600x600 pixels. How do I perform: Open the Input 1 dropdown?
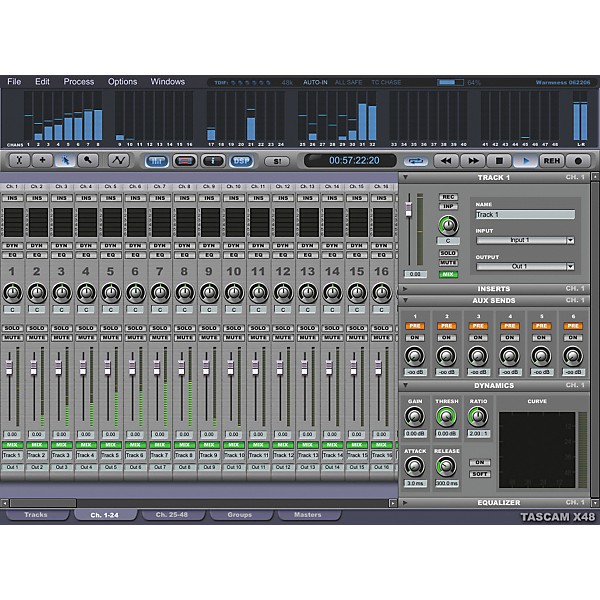[x=525, y=240]
